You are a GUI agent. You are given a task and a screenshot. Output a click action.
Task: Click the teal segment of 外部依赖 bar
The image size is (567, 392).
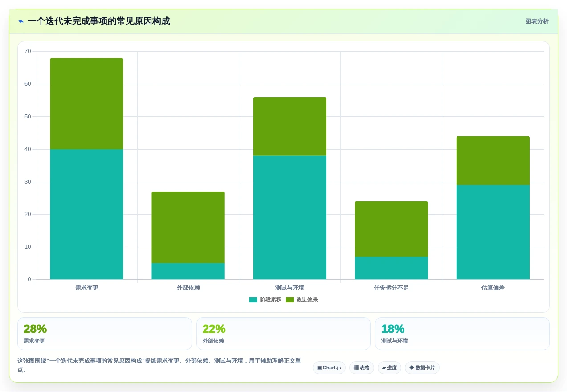pyautogui.click(x=188, y=271)
